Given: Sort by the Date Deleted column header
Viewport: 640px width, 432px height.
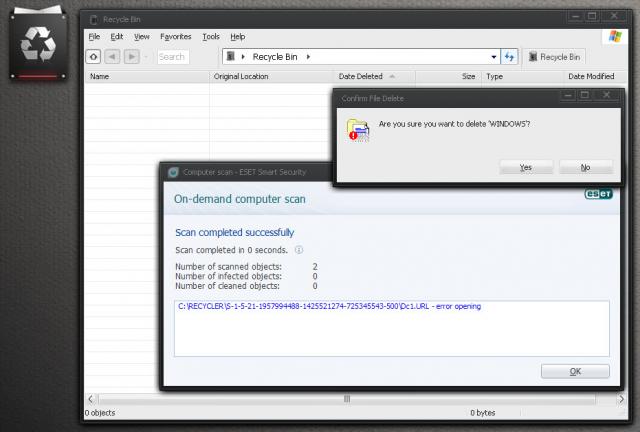Looking at the screenshot, I should point(375,76).
